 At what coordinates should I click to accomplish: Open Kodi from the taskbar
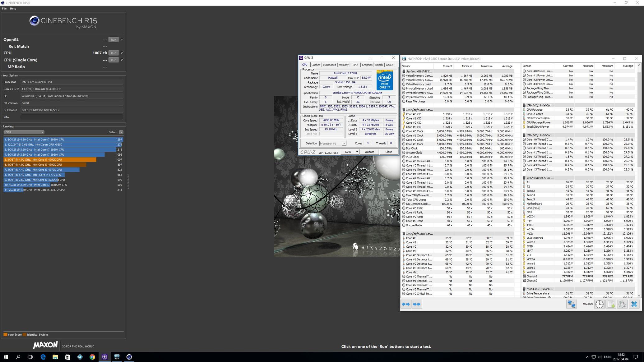point(80,357)
